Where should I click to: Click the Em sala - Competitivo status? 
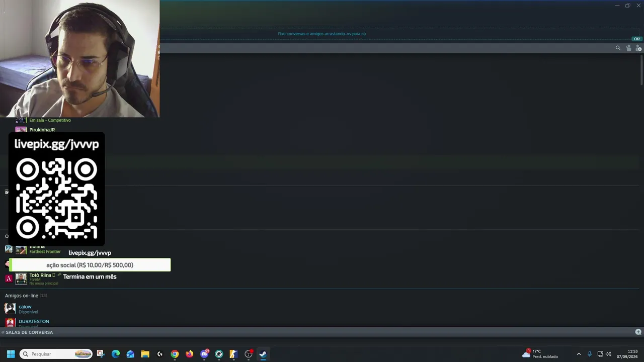click(x=50, y=120)
